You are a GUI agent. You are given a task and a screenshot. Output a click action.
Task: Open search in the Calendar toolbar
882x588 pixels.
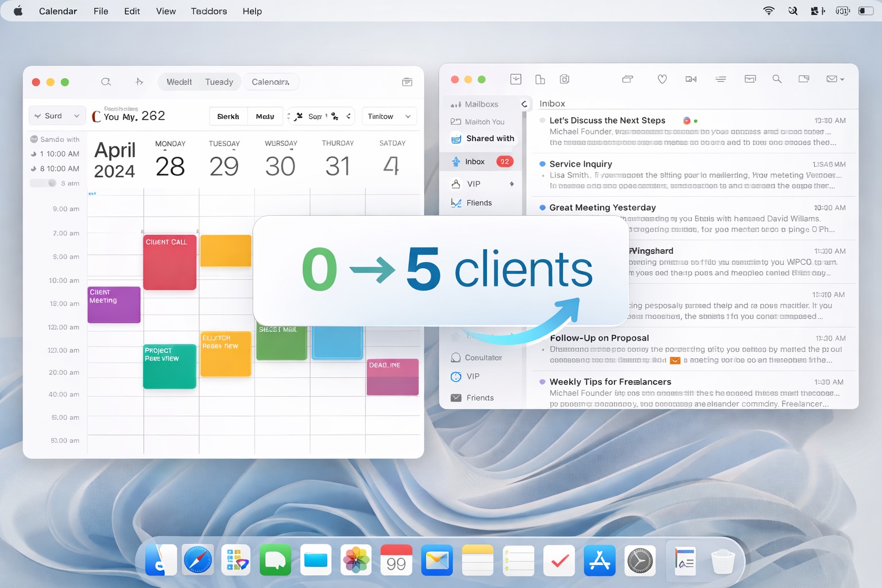click(106, 82)
